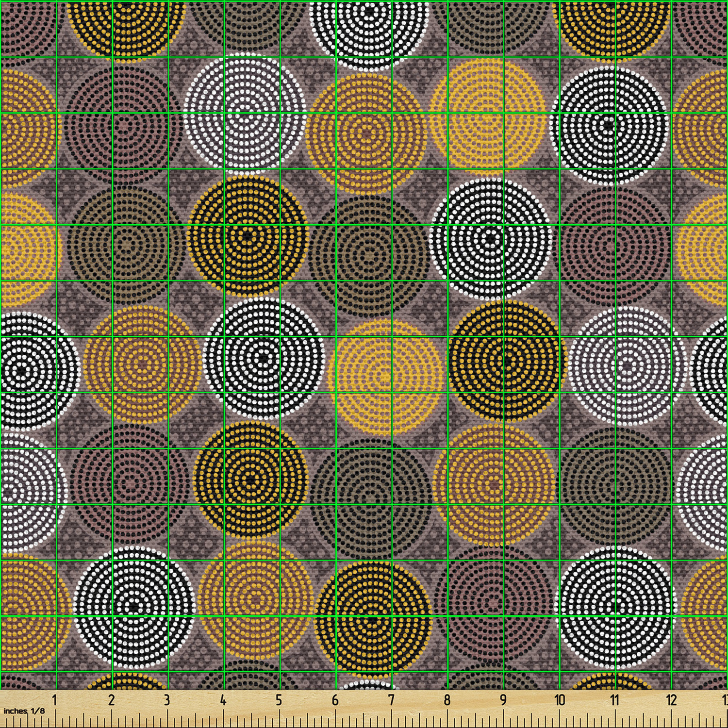Viewport: 728px width, 728px height.
Task: Click the "inches 1/8" ruler label
Action: tap(24, 711)
